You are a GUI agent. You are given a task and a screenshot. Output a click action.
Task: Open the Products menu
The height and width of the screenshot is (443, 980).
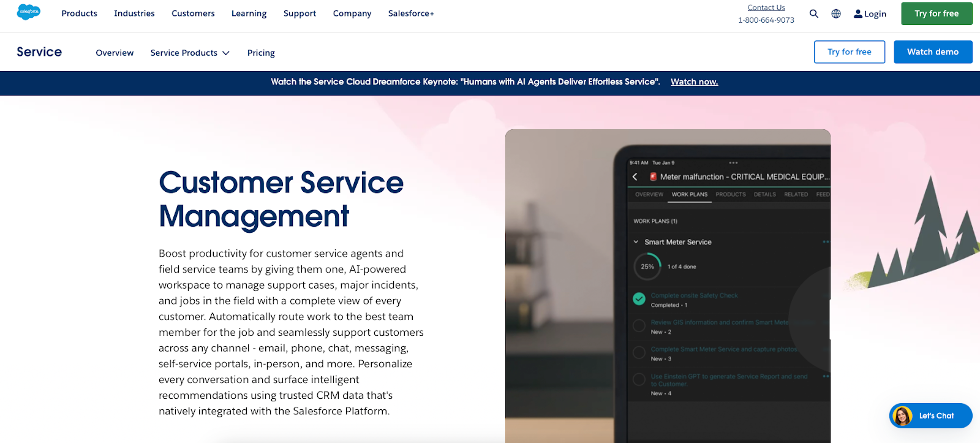(x=79, y=13)
